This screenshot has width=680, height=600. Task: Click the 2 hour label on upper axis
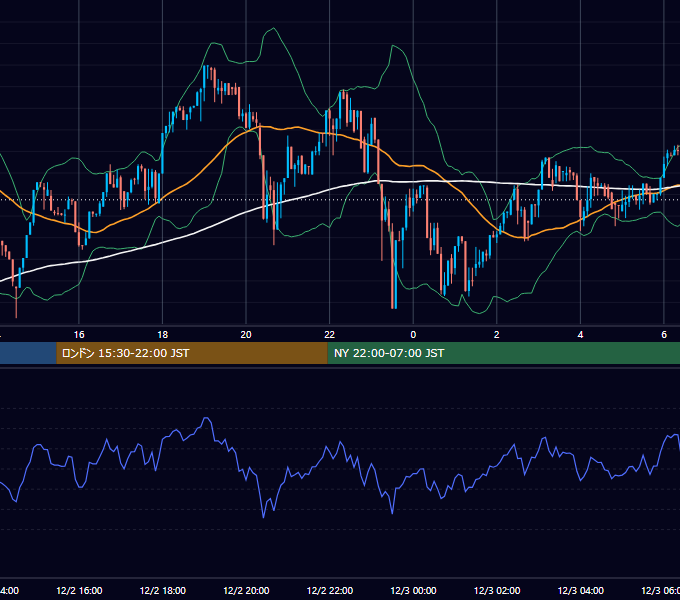497,335
